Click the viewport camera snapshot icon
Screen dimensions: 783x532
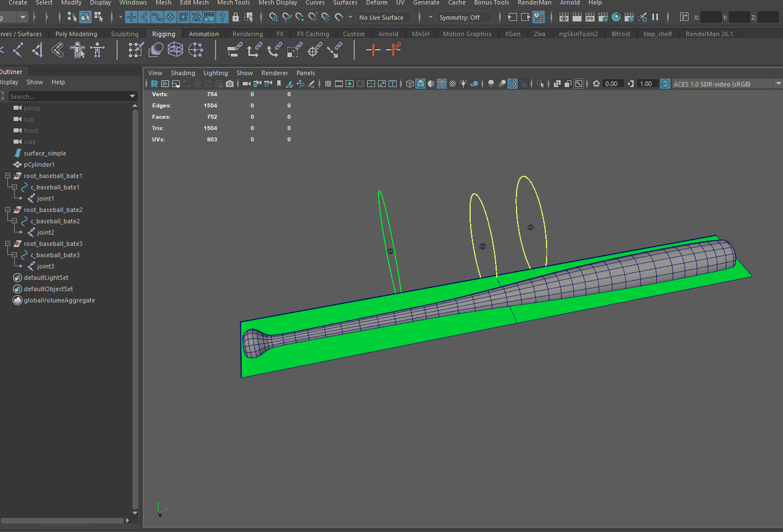click(x=229, y=84)
